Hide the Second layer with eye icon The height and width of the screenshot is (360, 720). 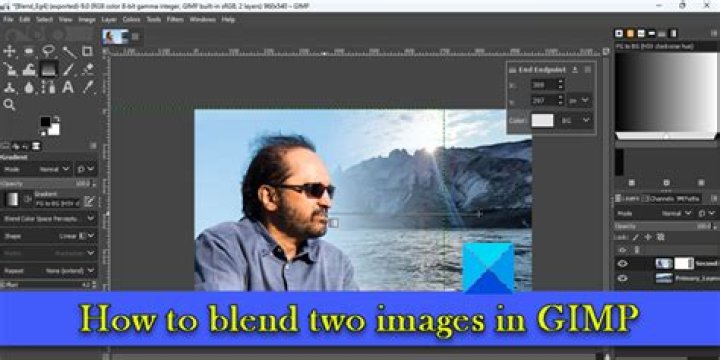[622, 264]
